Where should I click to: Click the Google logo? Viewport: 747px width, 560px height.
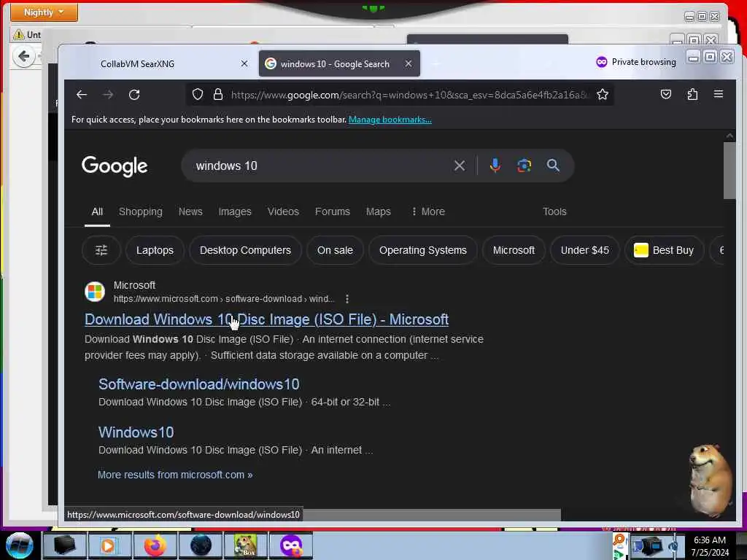115,166
